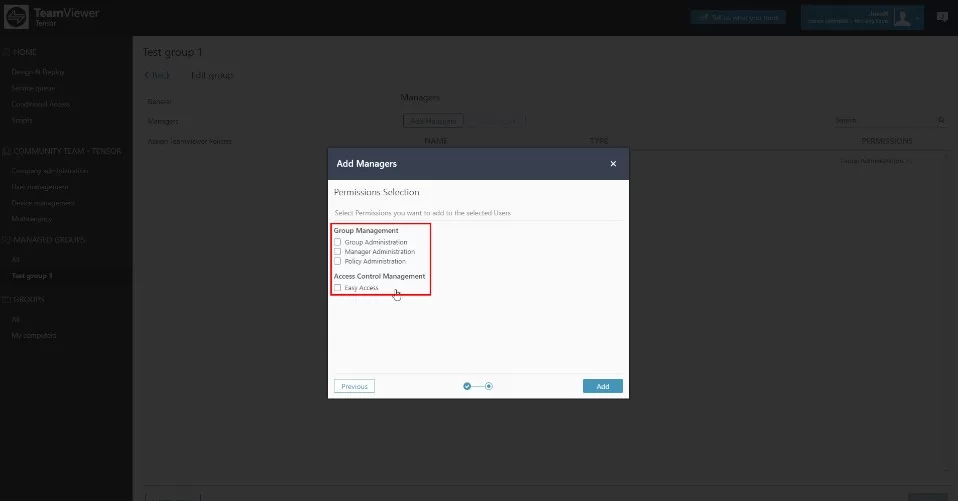
Task: Click the Access Control Management heading
Action: coord(379,276)
